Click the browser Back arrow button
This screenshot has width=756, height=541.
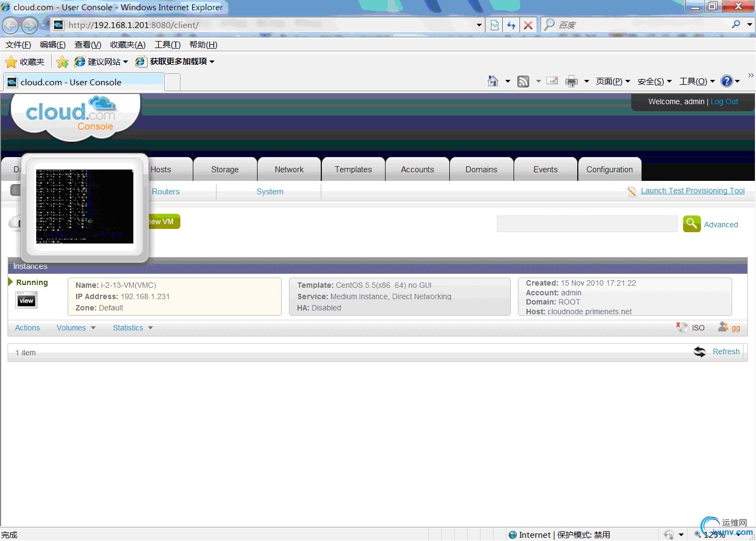(x=11, y=25)
